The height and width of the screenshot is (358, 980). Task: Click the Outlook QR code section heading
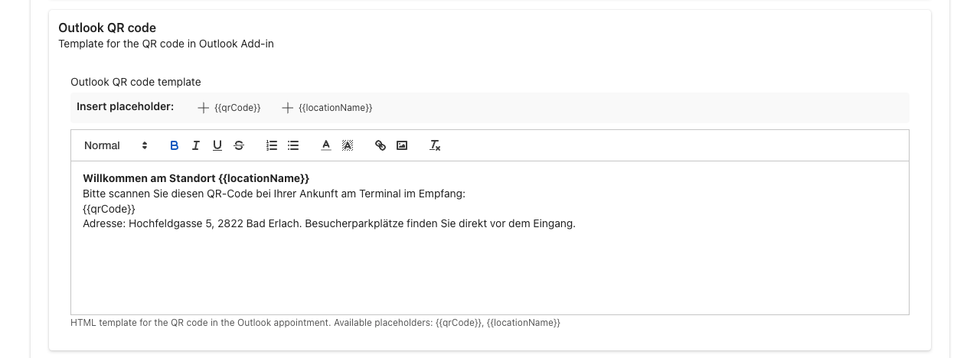107,28
